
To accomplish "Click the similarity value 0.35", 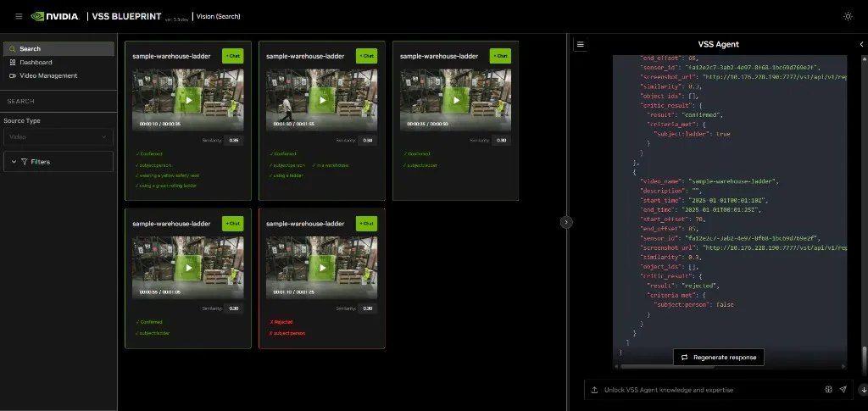I will (x=234, y=141).
